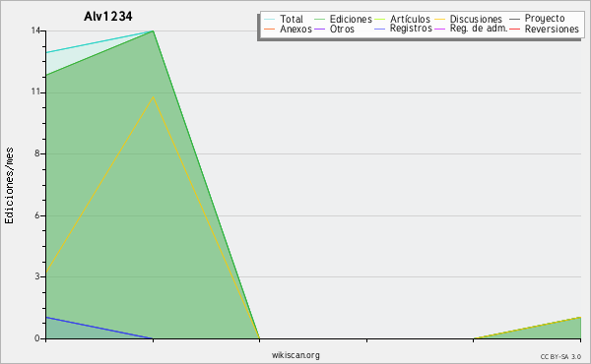591x364 pixels.
Task: Click the Otros legend label
Action: click(x=342, y=29)
